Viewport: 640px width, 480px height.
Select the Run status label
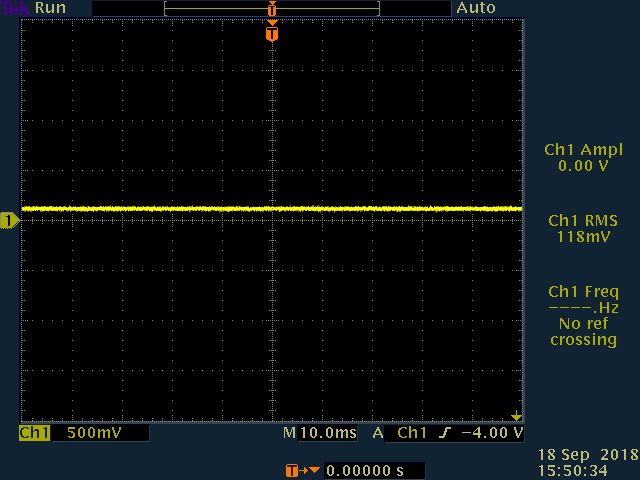(x=51, y=8)
